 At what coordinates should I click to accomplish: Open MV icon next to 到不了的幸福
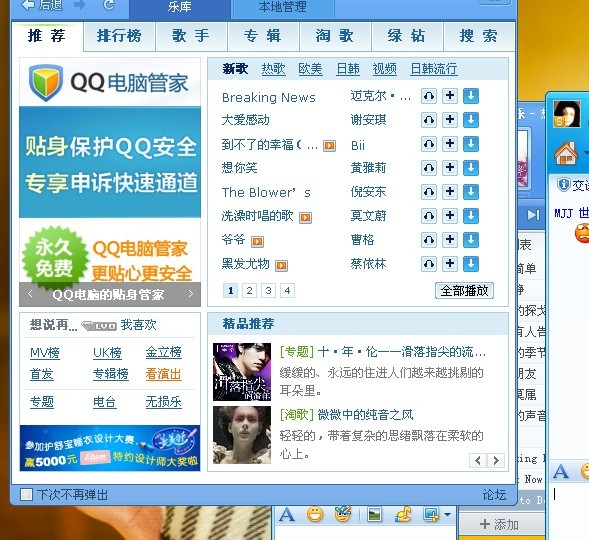[x=329, y=145]
